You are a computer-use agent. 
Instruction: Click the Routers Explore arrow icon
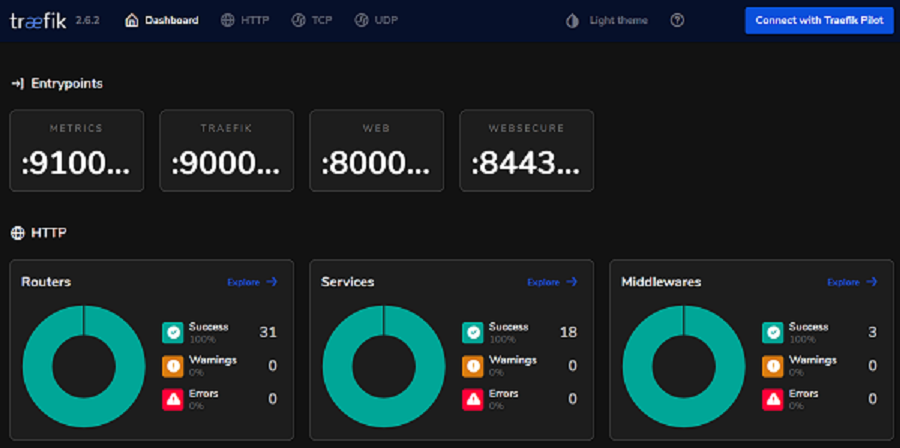(x=272, y=282)
